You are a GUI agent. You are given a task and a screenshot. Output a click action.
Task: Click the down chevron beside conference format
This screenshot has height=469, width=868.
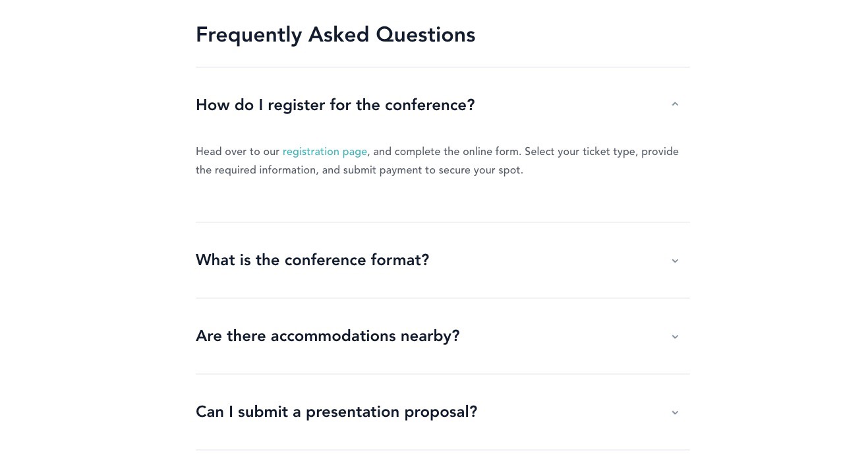click(x=675, y=261)
